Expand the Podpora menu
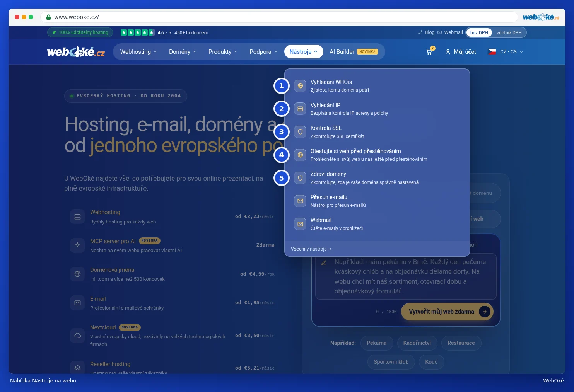Screen dimensions: 574x392 [x=263, y=52]
